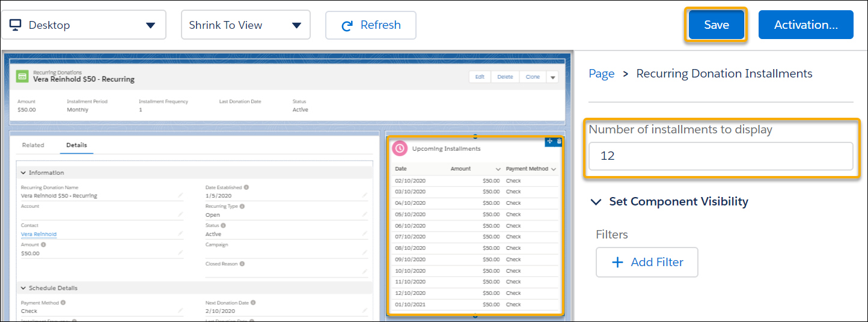
Task: Open the Desktop device dropdown
Action: tap(84, 25)
